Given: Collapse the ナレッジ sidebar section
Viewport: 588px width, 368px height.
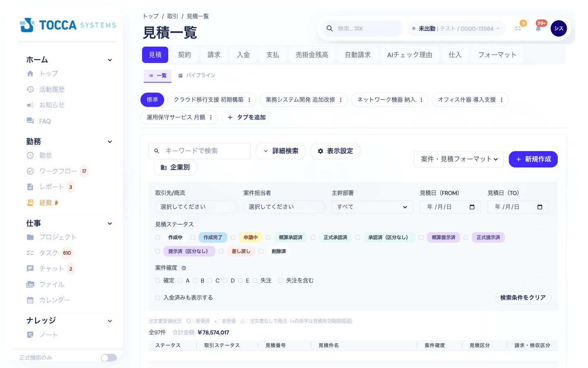Looking at the screenshot, I should click(110, 321).
